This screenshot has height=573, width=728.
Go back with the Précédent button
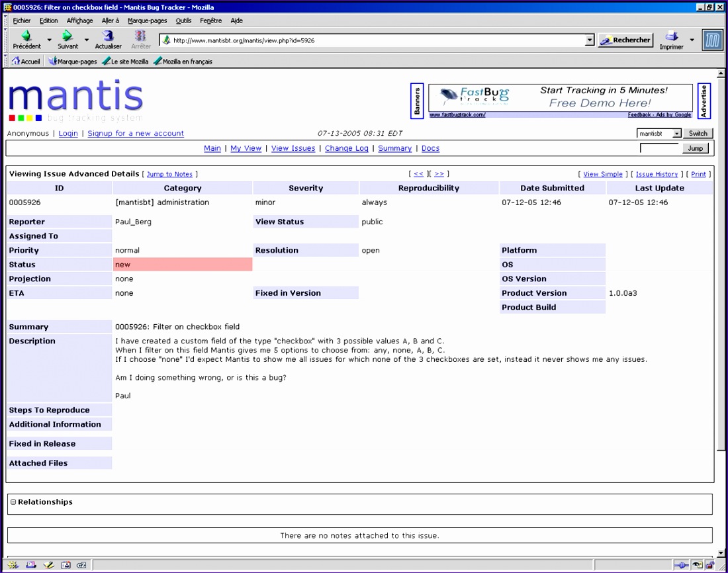tap(26, 40)
